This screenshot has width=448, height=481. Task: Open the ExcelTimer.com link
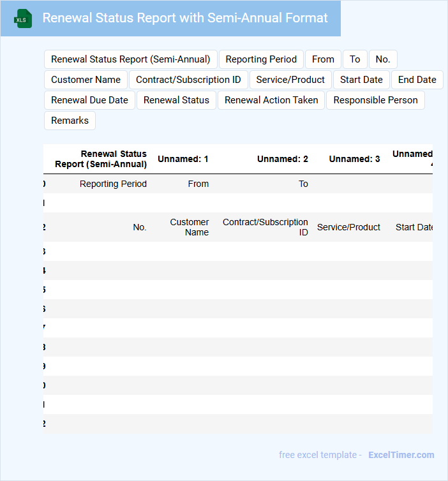(x=401, y=455)
